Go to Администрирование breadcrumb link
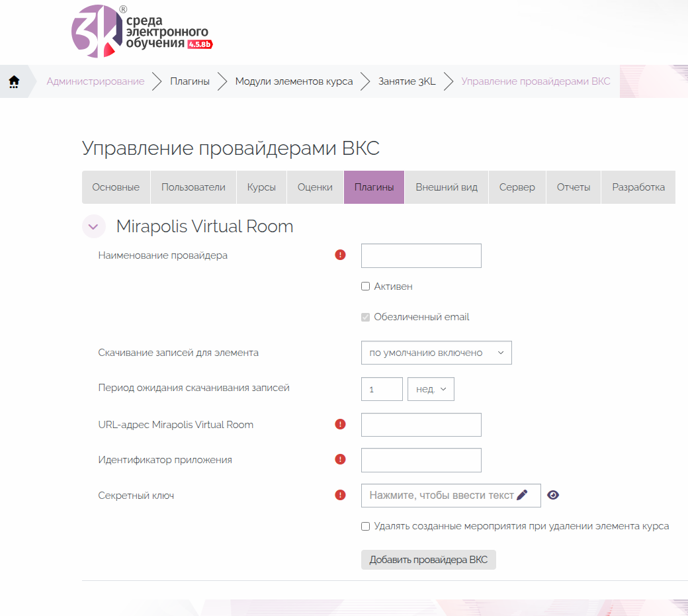The width and height of the screenshot is (688, 616). [x=95, y=81]
